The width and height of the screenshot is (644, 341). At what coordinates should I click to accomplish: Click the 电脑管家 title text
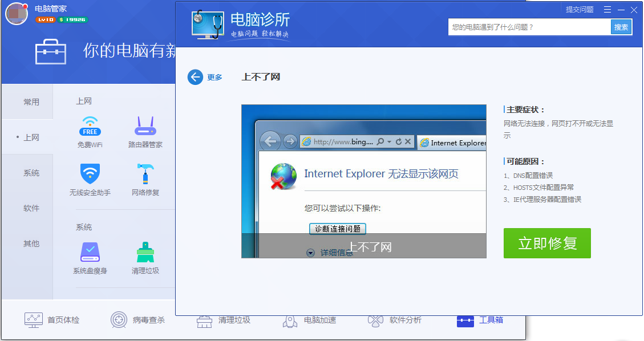click(51, 9)
